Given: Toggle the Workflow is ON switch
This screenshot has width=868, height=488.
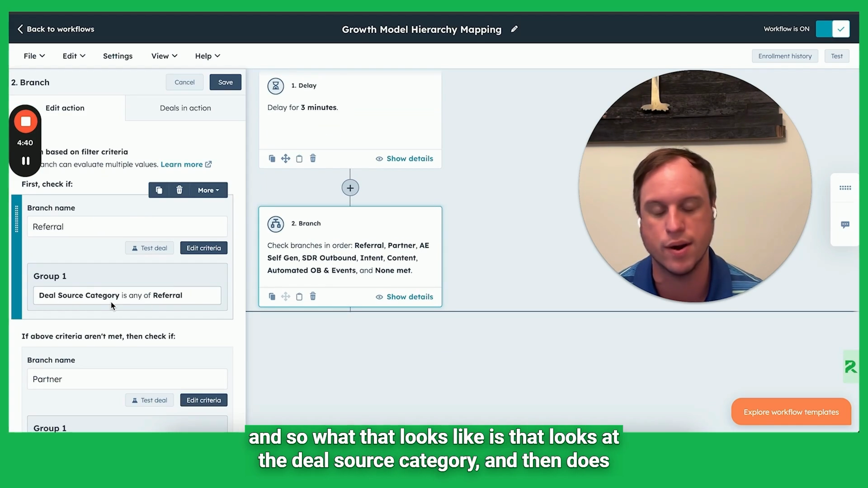Looking at the screenshot, I should [832, 29].
